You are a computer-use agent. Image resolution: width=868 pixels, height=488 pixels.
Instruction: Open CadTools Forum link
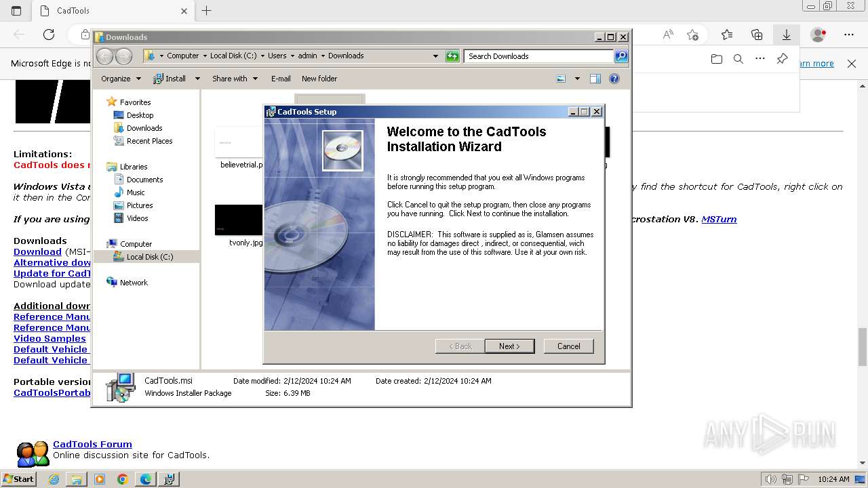click(x=93, y=445)
